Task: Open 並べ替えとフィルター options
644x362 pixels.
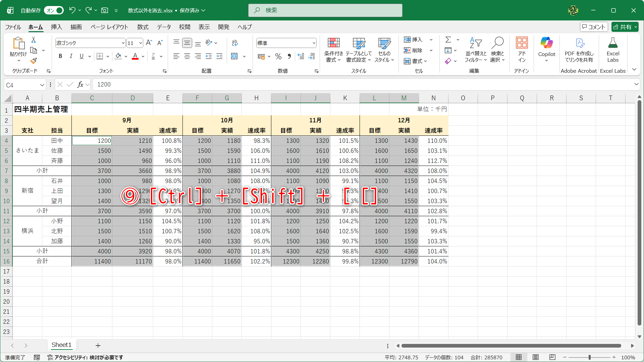Action: (475, 50)
